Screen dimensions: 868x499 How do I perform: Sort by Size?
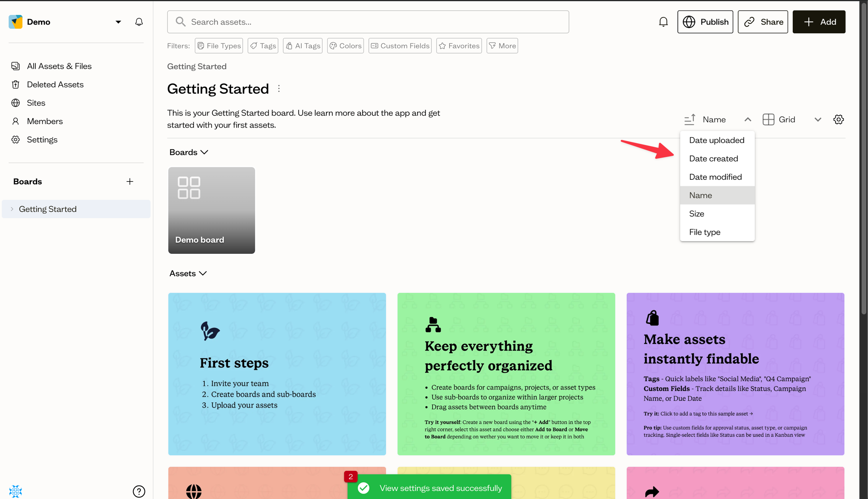coord(717,214)
